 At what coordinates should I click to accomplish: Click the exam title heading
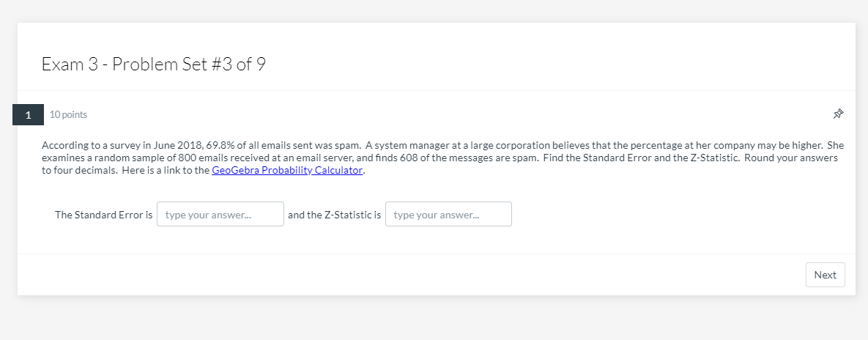(x=154, y=64)
